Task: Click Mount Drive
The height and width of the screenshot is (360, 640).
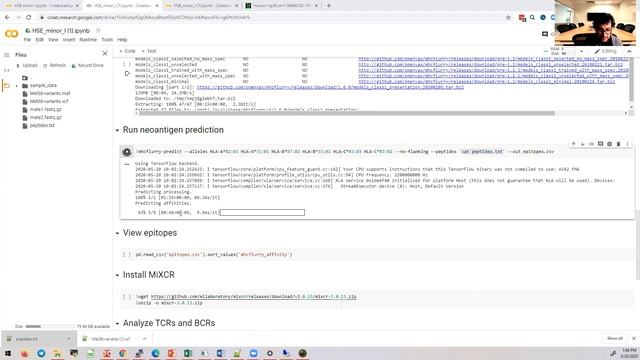Action: tap(87, 65)
